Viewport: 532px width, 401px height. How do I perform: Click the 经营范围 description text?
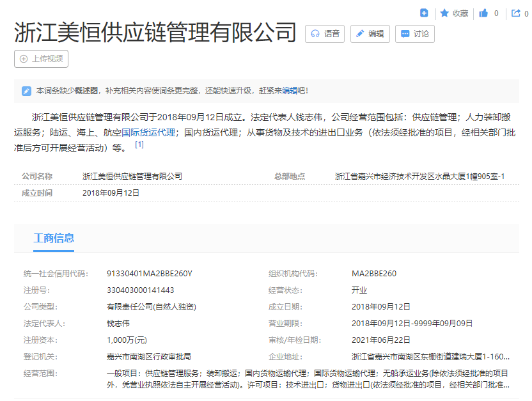(308, 379)
